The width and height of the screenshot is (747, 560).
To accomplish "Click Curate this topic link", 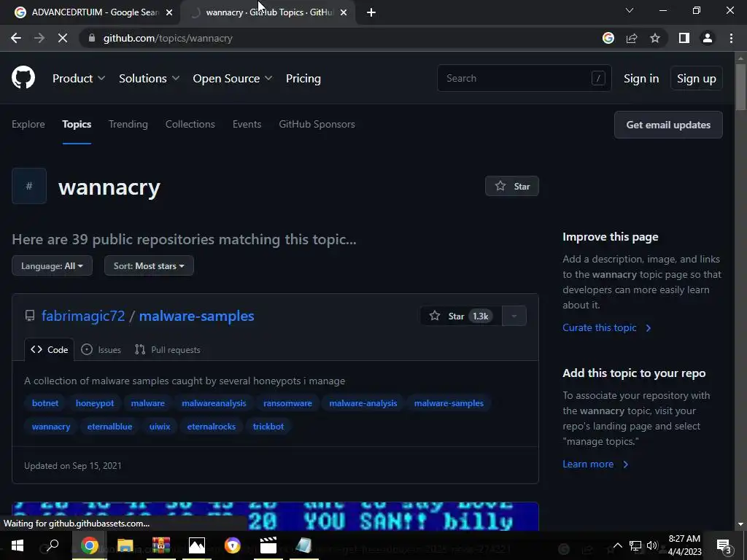I will coord(606,327).
